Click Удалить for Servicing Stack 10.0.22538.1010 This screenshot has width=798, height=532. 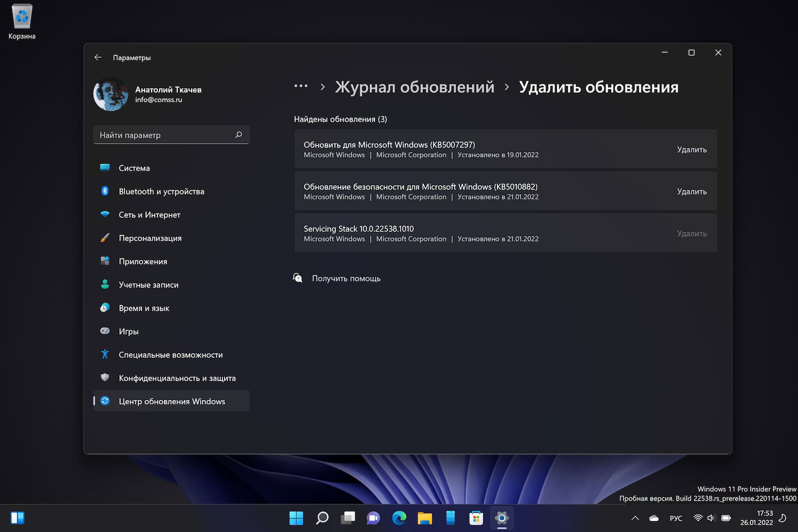[692, 234]
